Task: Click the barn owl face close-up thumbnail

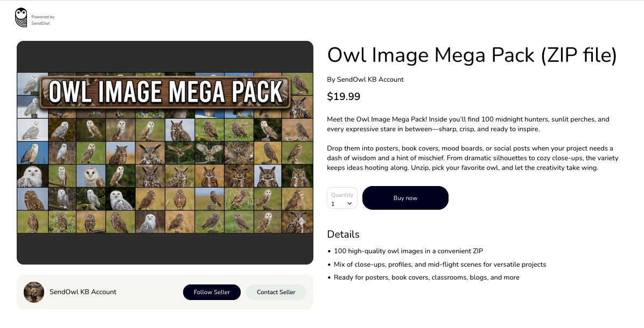Action: (x=91, y=176)
